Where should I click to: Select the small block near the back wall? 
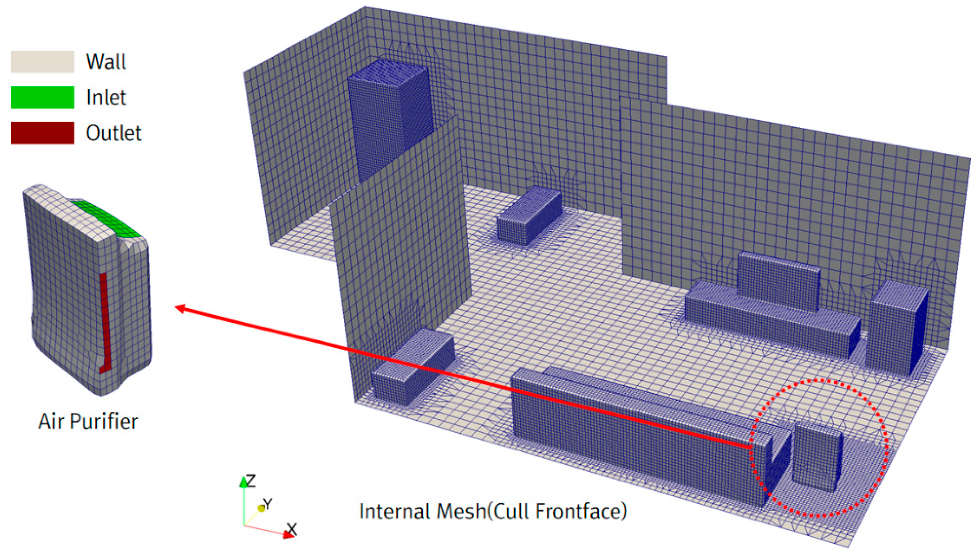[x=529, y=215]
